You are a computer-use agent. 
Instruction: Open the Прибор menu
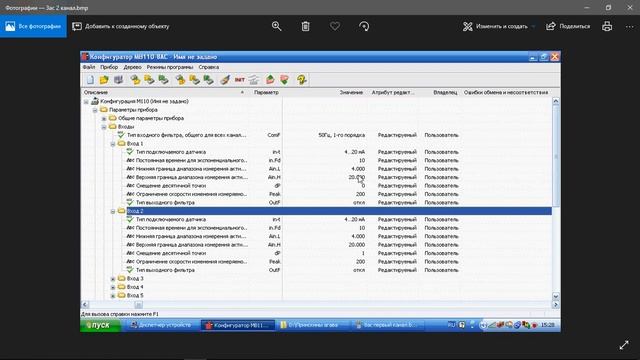[109, 67]
